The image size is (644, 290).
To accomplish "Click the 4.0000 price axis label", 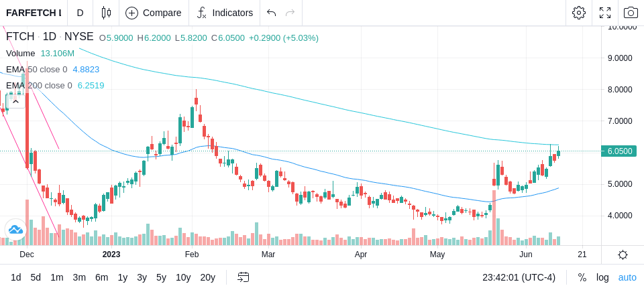I will tap(620, 216).
